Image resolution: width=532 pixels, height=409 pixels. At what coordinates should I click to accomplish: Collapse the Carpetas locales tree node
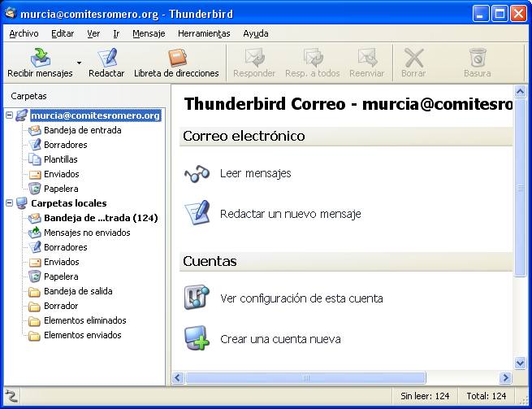[x=10, y=203]
